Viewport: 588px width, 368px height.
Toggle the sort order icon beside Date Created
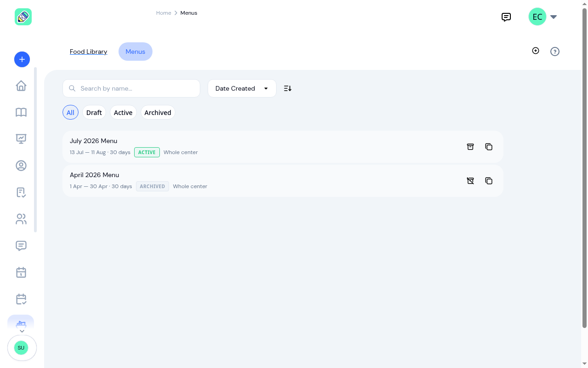pos(288,88)
